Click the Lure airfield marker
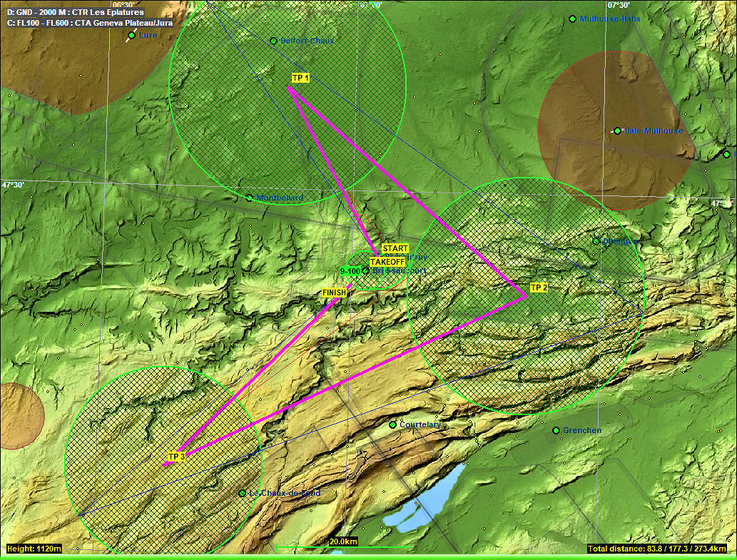This screenshot has width=737, height=560. 131,35
